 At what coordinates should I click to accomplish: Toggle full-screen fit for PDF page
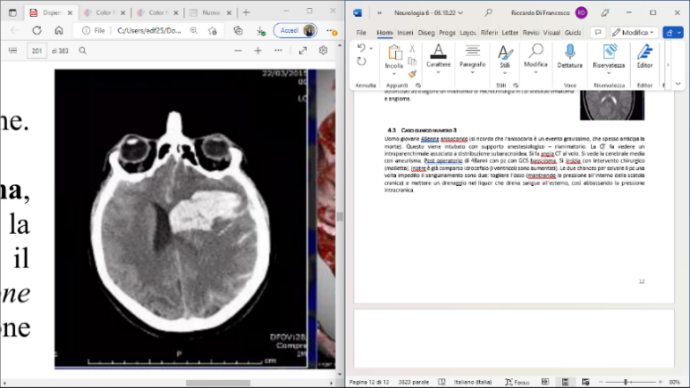(303, 51)
